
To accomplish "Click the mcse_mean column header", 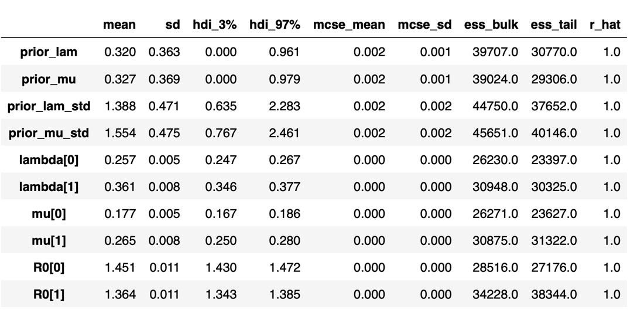I will coord(349,25).
